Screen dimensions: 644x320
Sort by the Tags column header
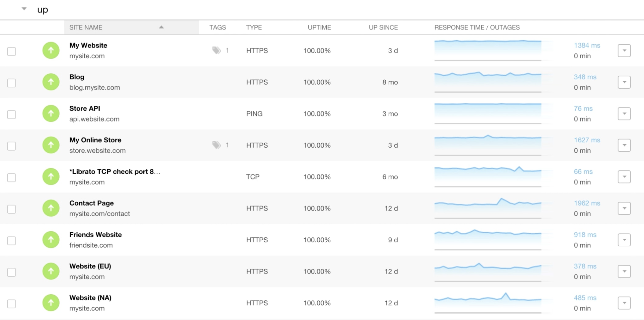[x=218, y=27]
